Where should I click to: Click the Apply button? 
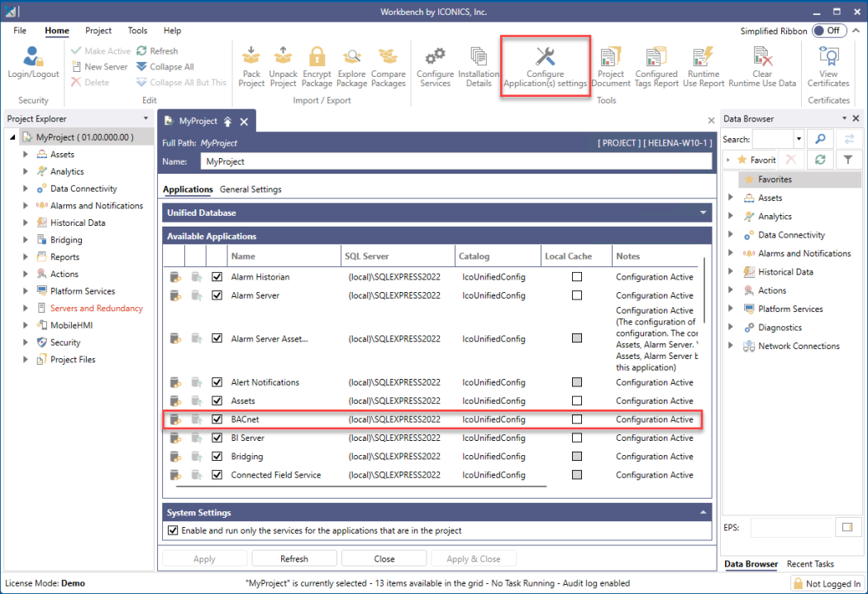click(204, 559)
